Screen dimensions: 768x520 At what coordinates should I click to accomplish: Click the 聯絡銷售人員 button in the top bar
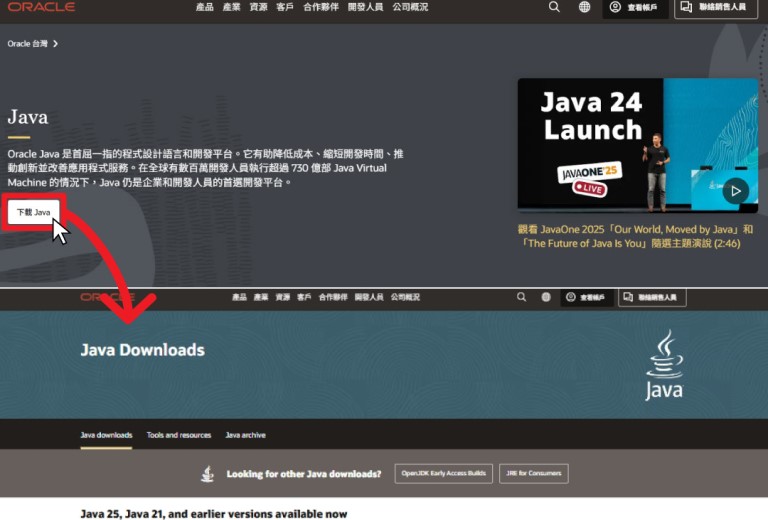coord(716,7)
